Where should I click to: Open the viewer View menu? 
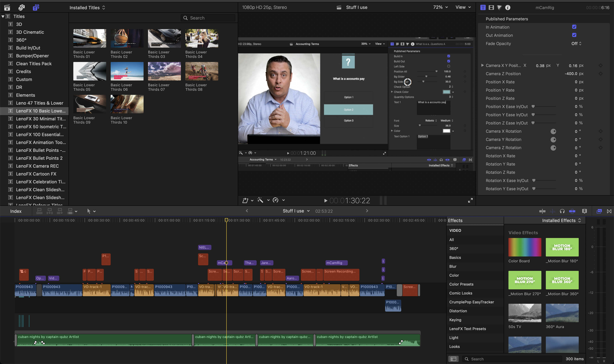(x=463, y=7)
